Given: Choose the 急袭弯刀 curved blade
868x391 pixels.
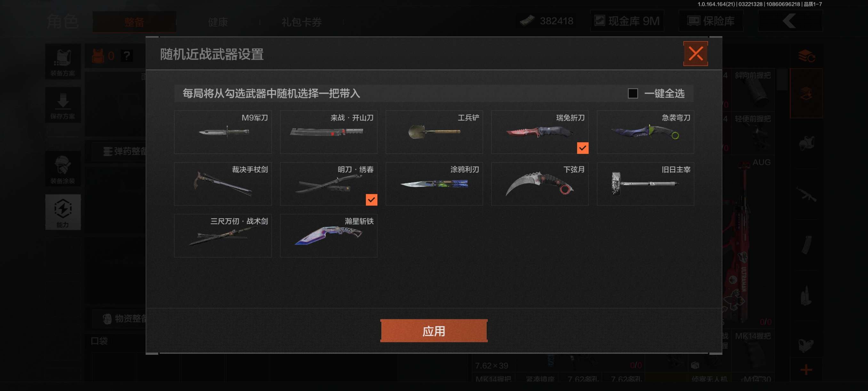Looking at the screenshot, I should (x=645, y=132).
